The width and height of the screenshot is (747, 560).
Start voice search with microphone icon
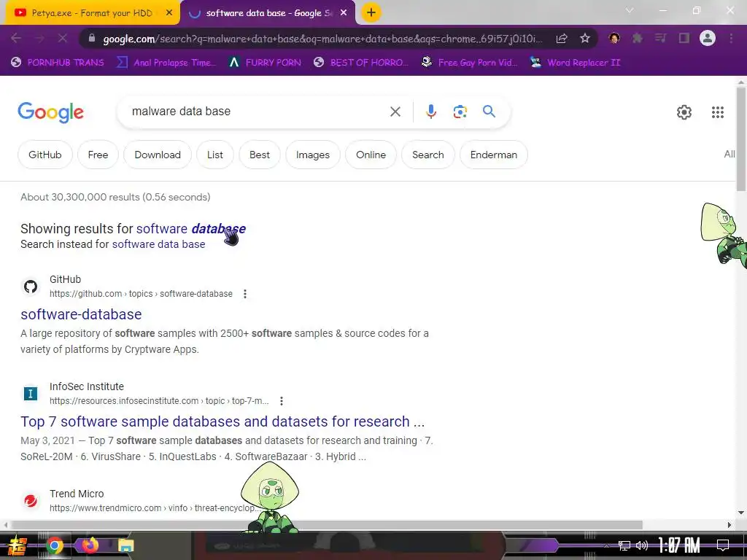430,112
